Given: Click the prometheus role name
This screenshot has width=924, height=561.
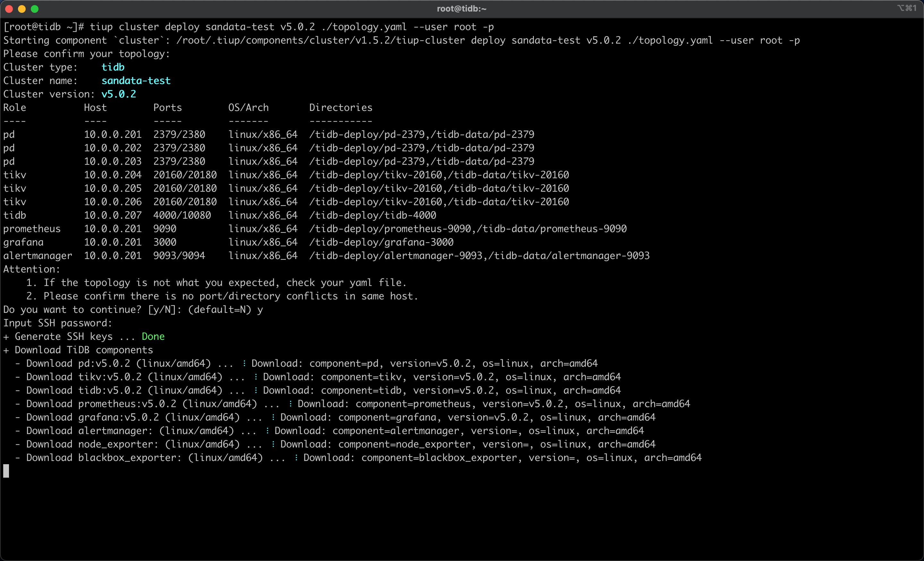Looking at the screenshot, I should tap(32, 229).
